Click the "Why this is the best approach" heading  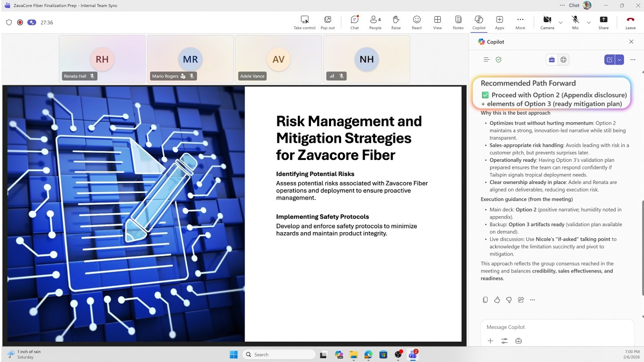click(x=515, y=113)
